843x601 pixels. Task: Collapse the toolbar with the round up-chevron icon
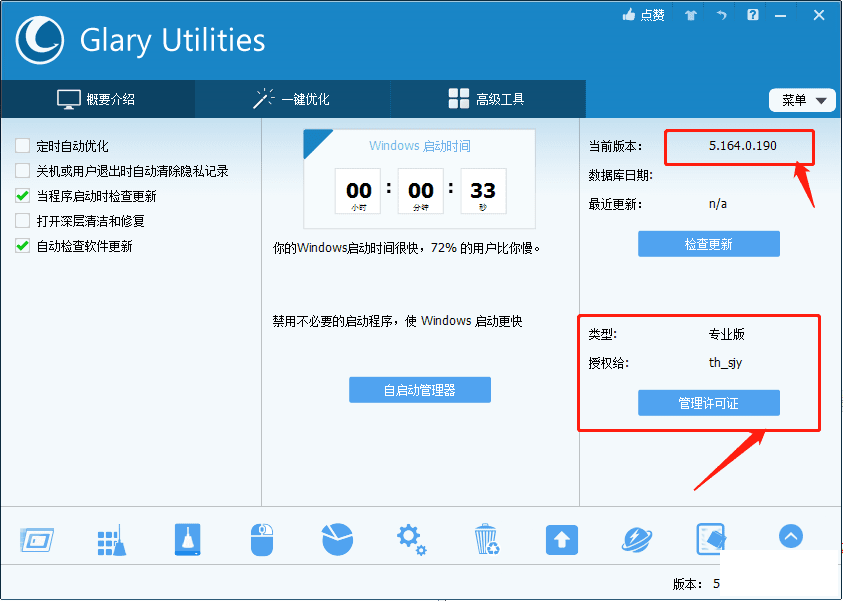tap(790, 536)
